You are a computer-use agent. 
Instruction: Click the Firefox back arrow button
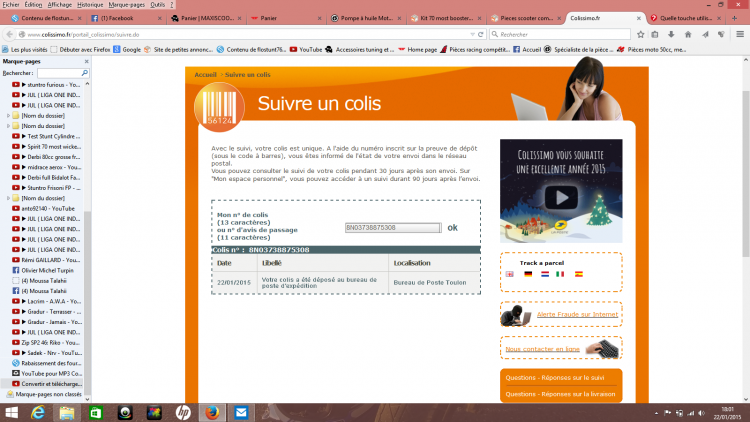click(10, 34)
